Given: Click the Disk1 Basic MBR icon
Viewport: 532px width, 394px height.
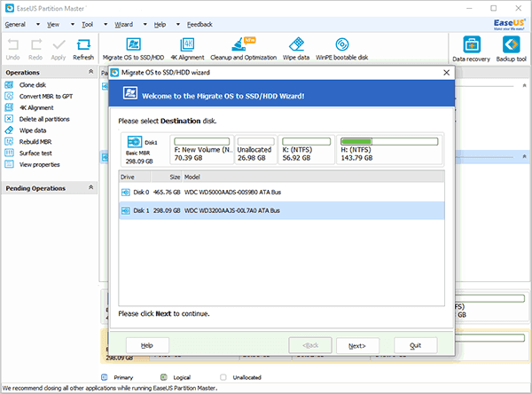Looking at the screenshot, I should point(135,142).
